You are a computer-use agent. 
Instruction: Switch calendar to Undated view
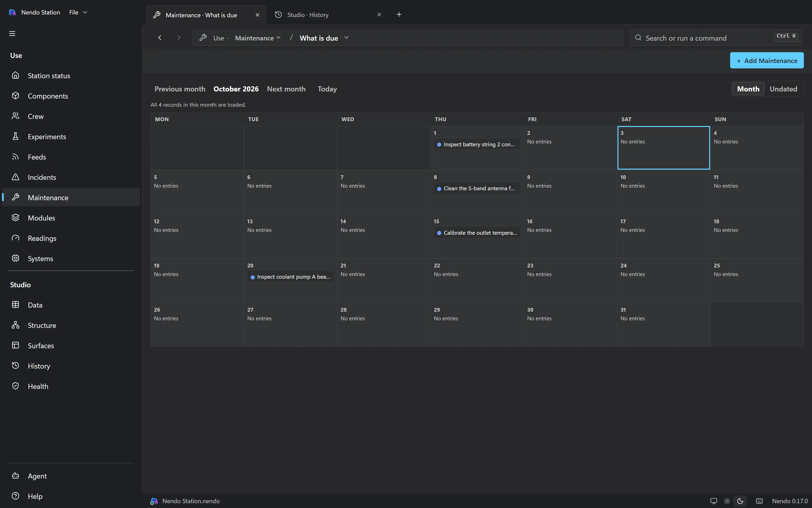[783, 89]
